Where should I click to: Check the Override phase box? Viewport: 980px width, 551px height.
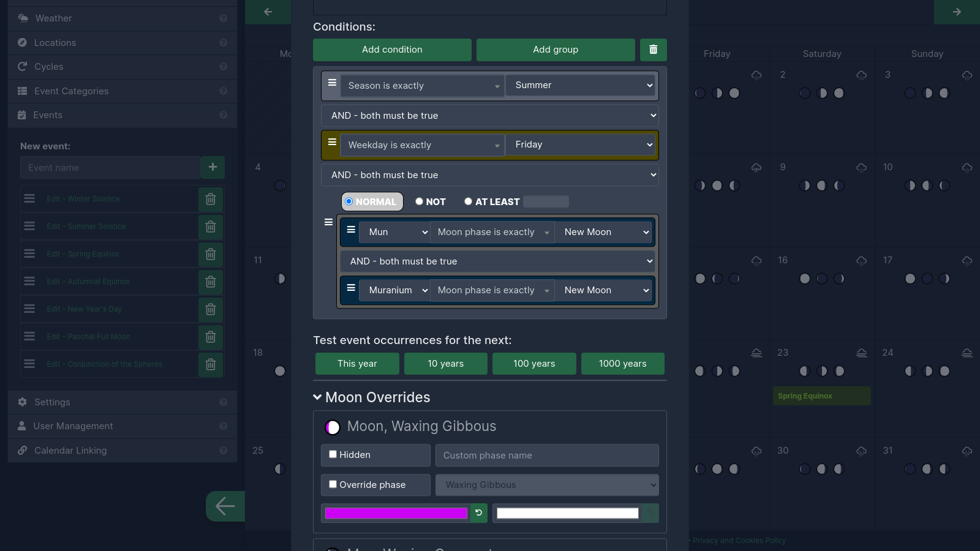333,484
